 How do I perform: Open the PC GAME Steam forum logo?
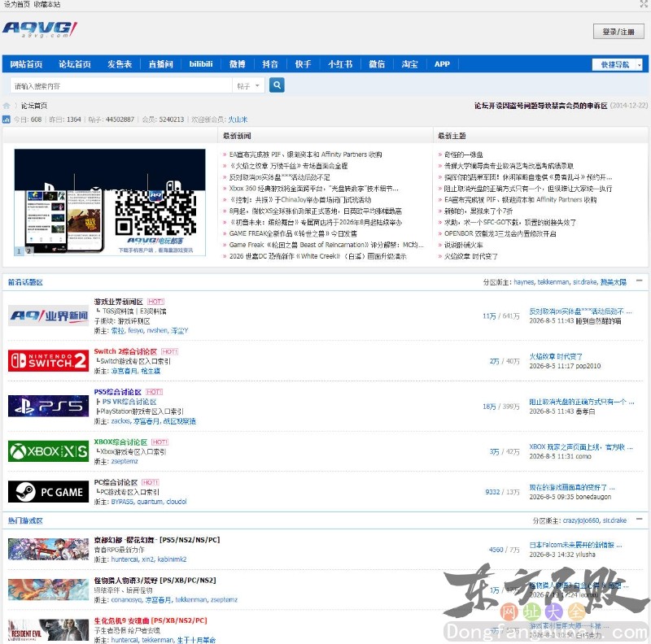(49, 492)
